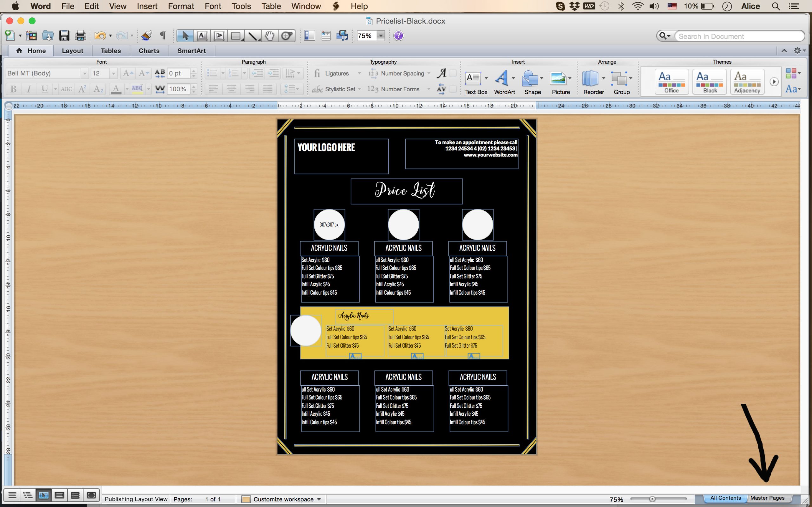Select the Format Painter brush icon
The width and height of the screenshot is (812, 507).
click(146, 35)
